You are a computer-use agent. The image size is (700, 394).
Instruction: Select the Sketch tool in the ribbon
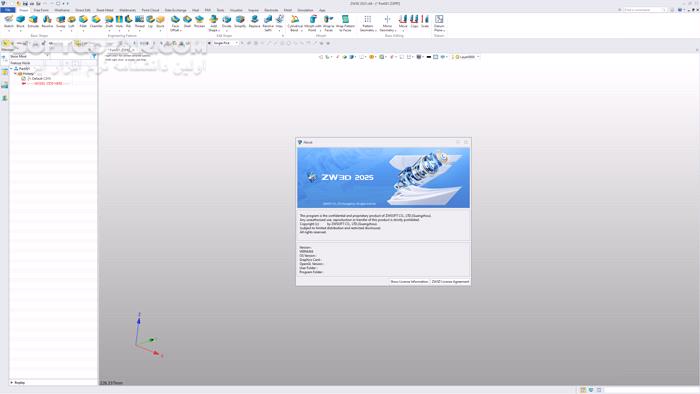point(8,21)
